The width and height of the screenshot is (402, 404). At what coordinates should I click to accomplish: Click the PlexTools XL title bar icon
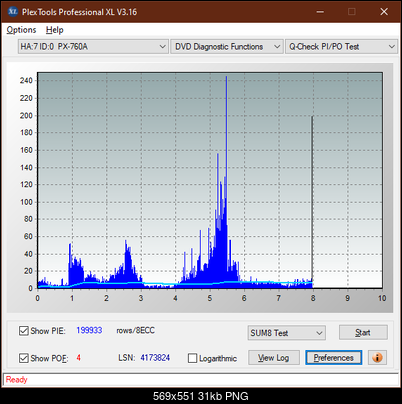pyautogui.click(x=13, y=12)
